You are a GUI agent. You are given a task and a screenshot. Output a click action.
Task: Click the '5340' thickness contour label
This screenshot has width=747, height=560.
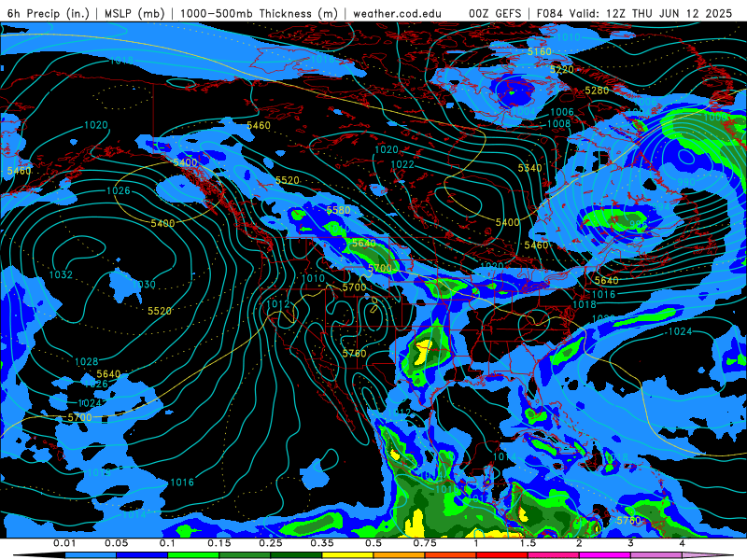pyautogui.click(x=529, y=168)
